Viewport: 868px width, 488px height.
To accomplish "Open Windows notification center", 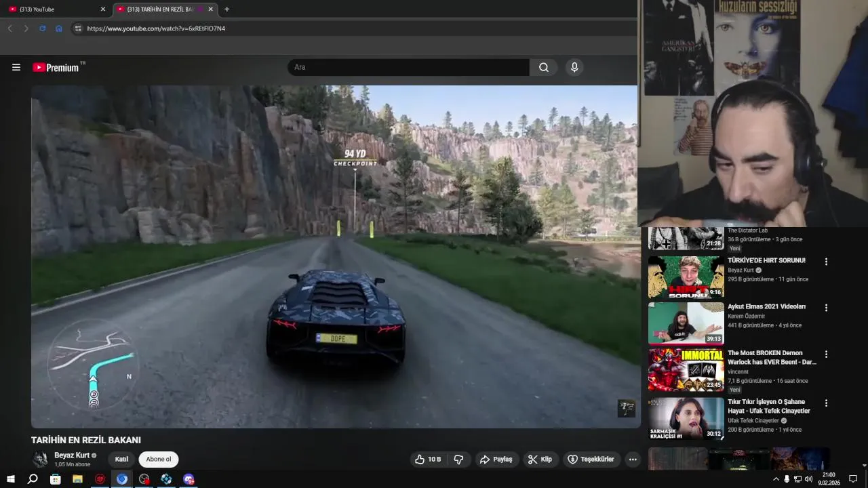I will (854, 479).
